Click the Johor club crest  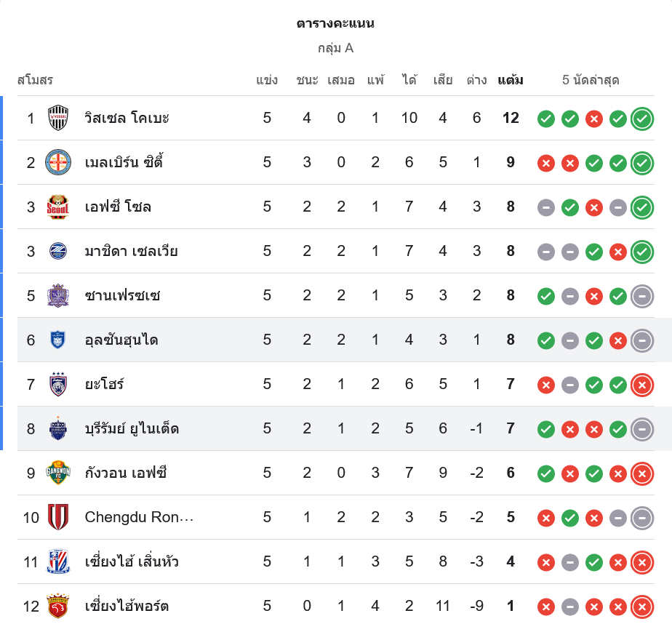tap(58, 384)
